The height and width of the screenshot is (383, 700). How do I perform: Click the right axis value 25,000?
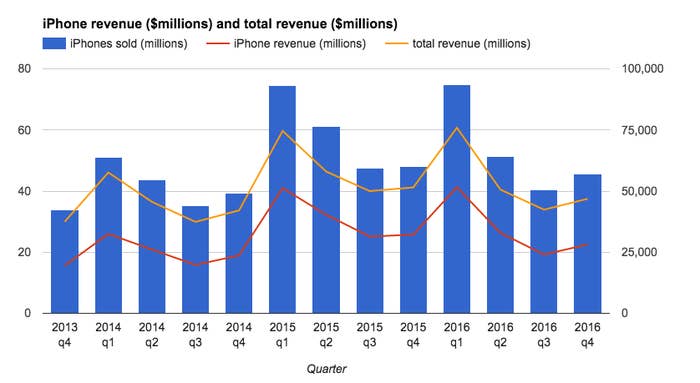[640, 252]
